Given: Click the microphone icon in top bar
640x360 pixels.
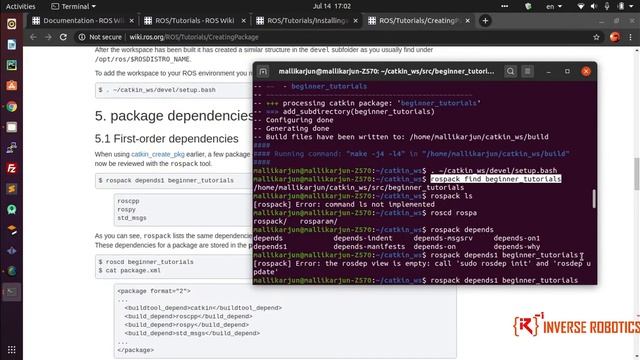Looking at the screenshot, I should click(607, 6).
